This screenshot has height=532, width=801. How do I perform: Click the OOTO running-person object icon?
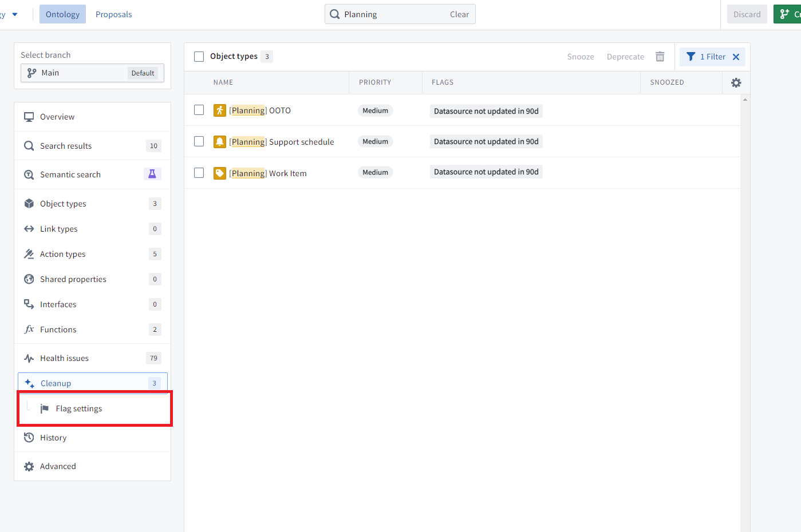(220, 110)
